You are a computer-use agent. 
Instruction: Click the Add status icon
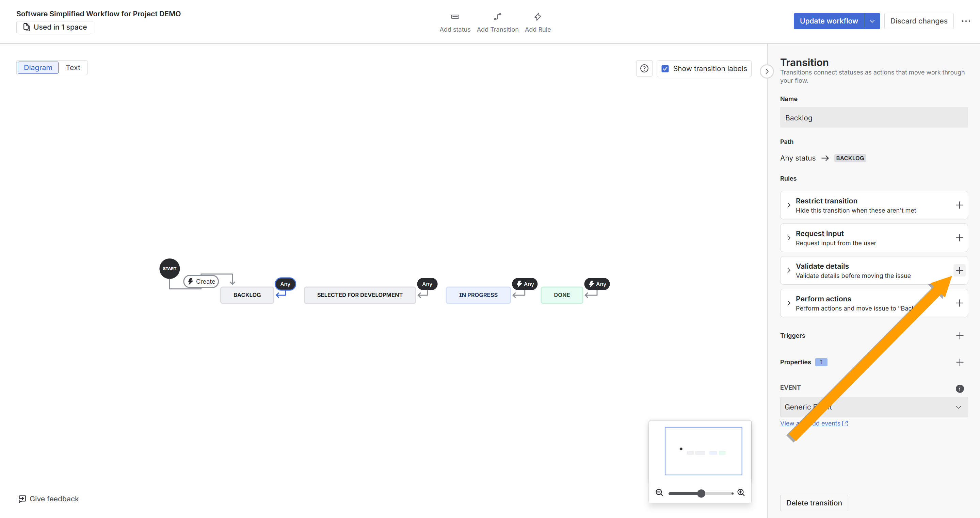[455, 17]
